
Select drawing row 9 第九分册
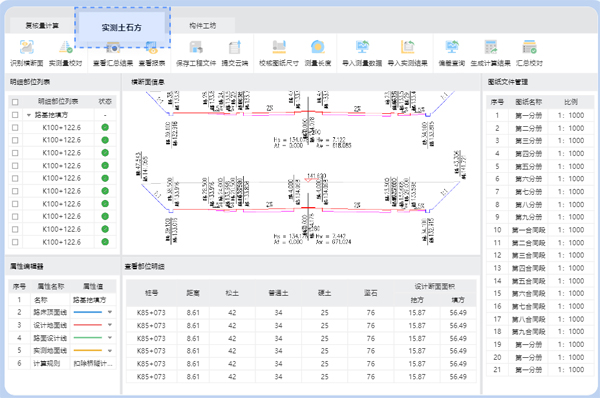pyautogui.click(x=540, y=217)
